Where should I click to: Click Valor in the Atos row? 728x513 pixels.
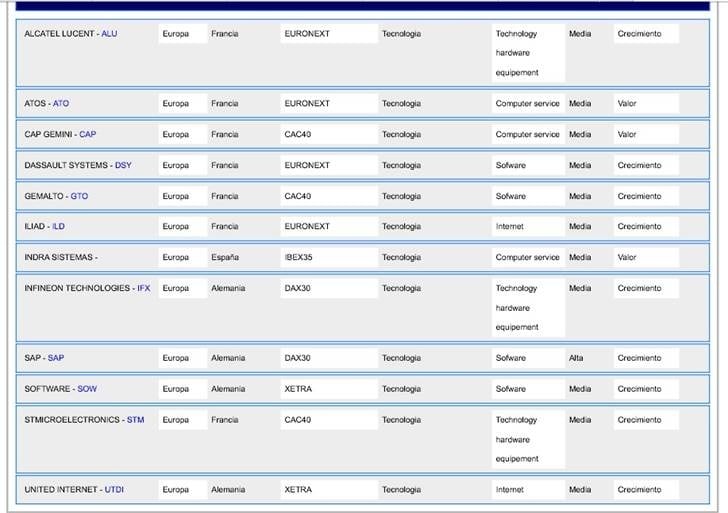[x=627, y=104]
